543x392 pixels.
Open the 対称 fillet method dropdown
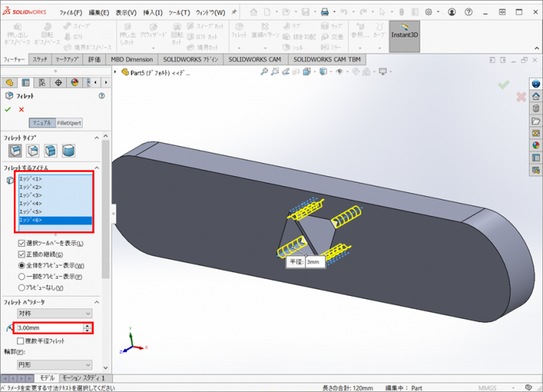click(x=54, y=313)
